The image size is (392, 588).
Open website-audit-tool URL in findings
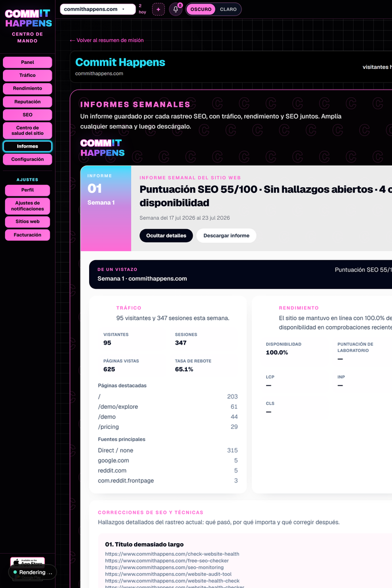168,574
